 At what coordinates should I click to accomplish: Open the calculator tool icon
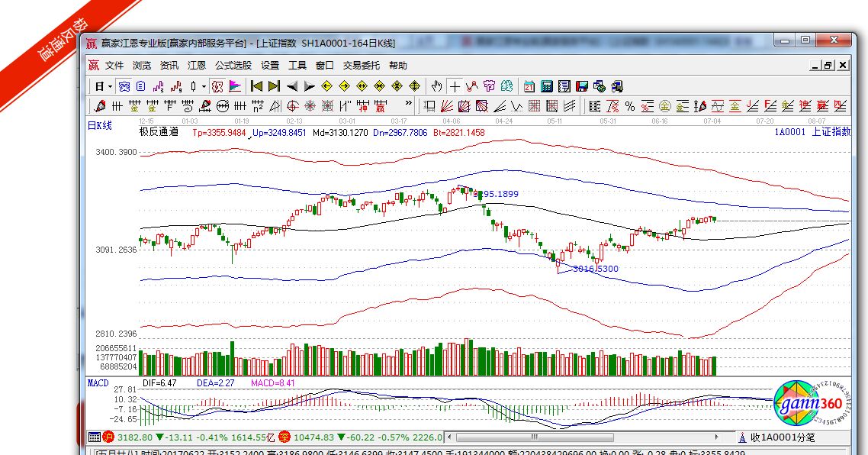click(x=547, y=86)
